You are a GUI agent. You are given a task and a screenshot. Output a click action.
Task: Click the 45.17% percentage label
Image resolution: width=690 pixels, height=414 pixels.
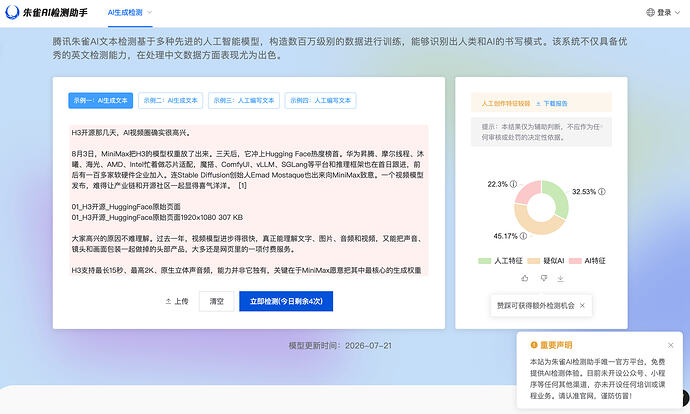(505, 236)
